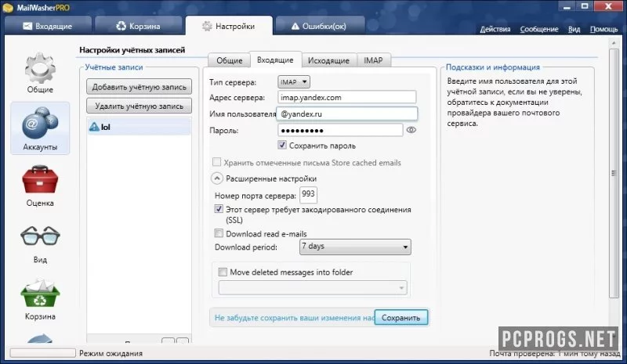
Task: Switch to the Исходящие account tab
Action: click(x=328, y=60)
